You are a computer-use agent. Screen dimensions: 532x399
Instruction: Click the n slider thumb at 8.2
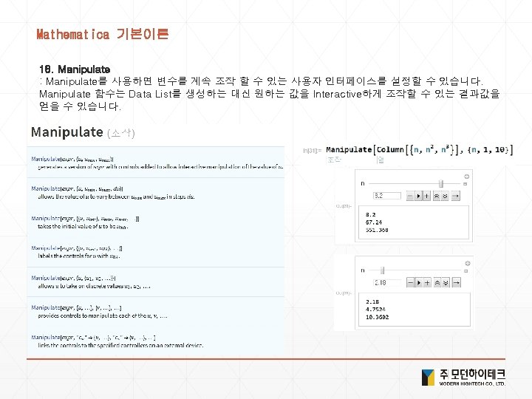(440, 183)
